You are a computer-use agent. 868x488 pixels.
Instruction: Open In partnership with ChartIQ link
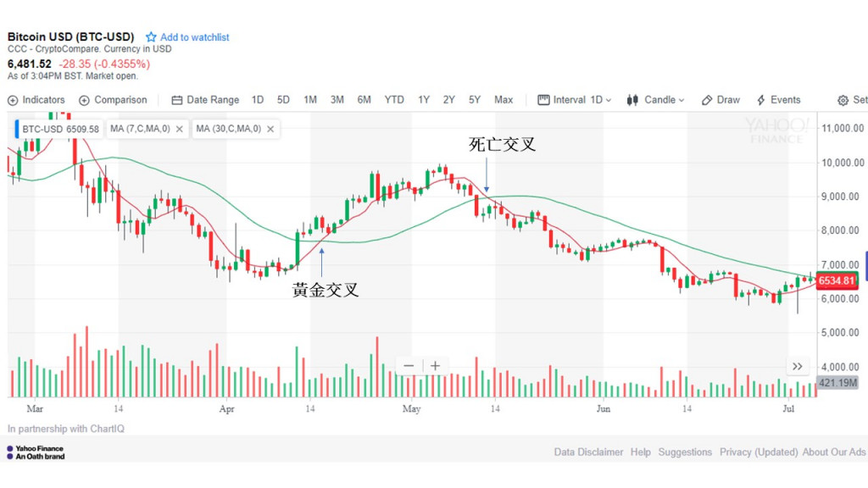point(66,429)
